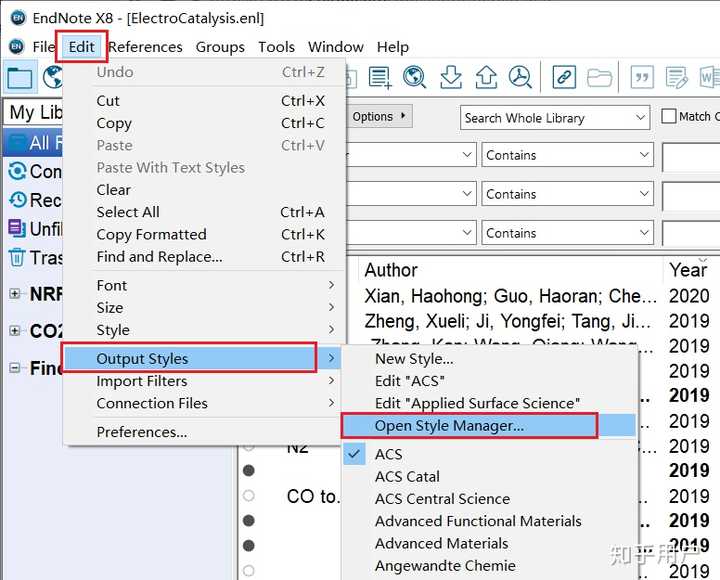Click the Export upload arrow icon
Screen dimensions: 720x580
[486, 77]
